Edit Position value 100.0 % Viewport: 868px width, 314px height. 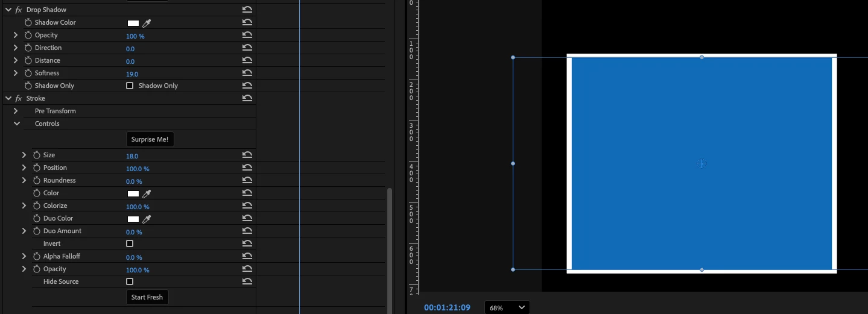click(x=138, y=169)
